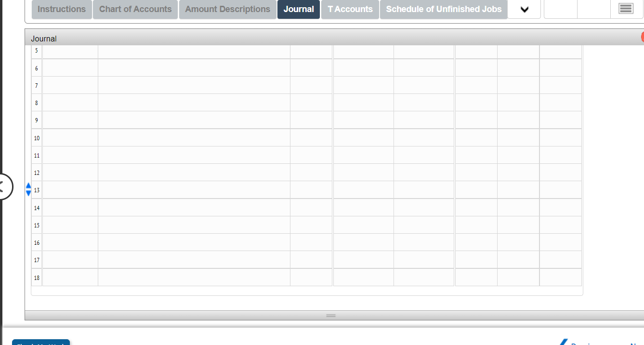644x345 pixels.
Task: Switch to the T Accounts tab
Action: tap(350, 9)
